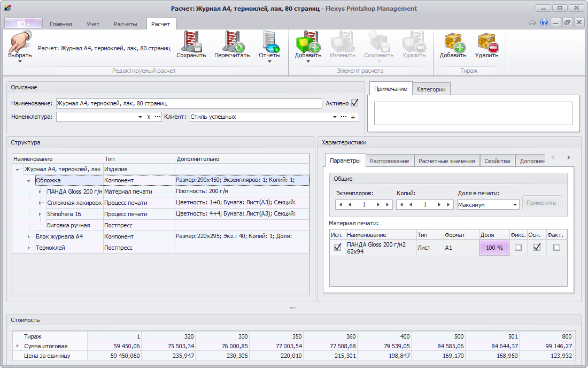588x368 pixels.
Task: Open the Клиент combo box dropdown
Action: tap(335, 117)
